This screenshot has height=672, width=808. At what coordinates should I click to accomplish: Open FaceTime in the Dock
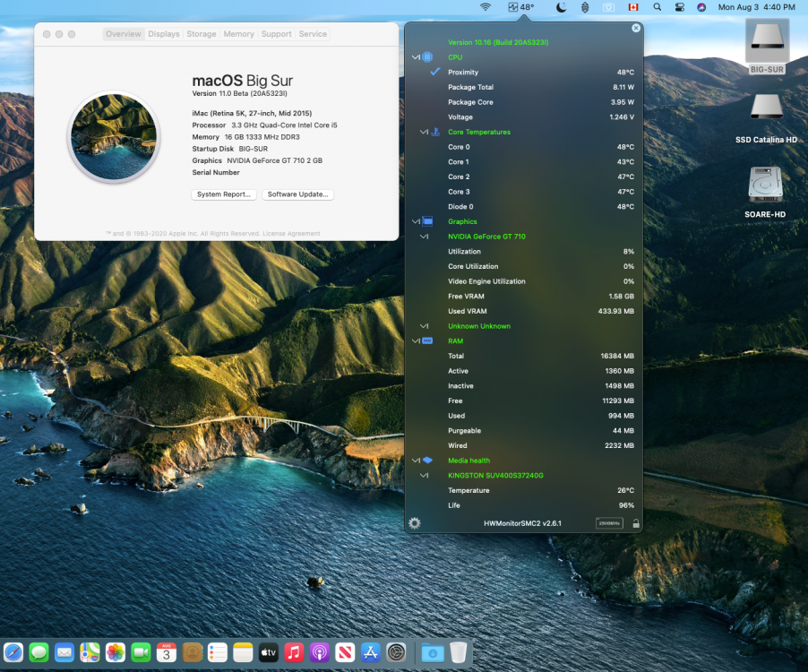coord(141,652)
